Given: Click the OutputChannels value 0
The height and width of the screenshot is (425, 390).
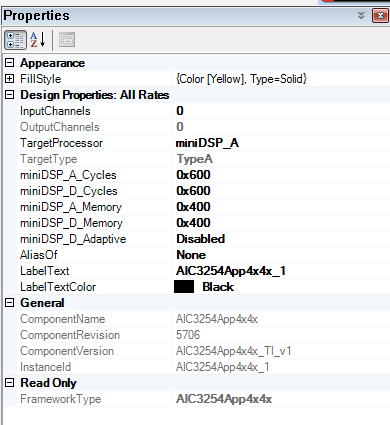Looking at the screenshot, I should [x=180, y=127].
